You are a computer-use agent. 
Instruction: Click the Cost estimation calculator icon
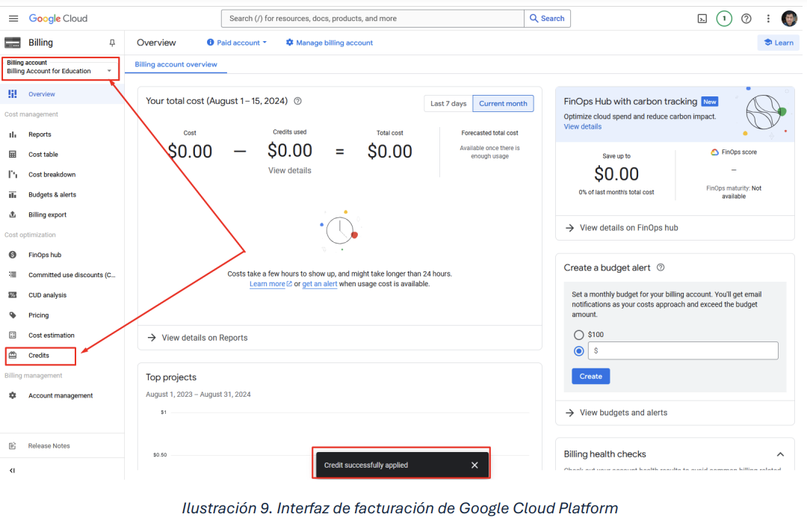tap(13, 335)
